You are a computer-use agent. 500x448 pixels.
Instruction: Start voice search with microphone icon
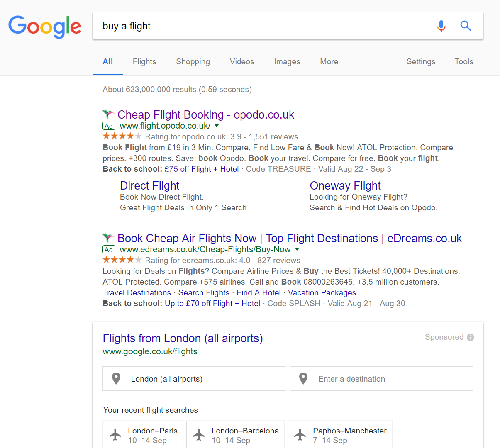click(441, 26)
